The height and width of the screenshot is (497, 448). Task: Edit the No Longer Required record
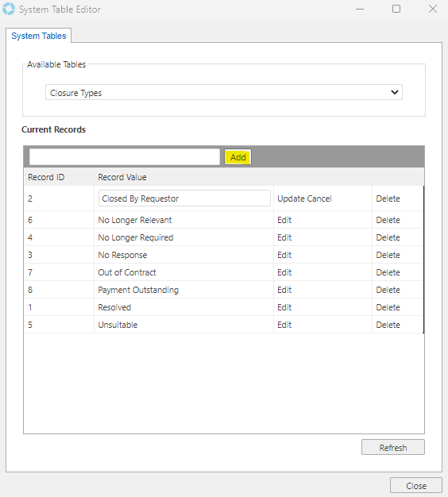pos(284,237)
